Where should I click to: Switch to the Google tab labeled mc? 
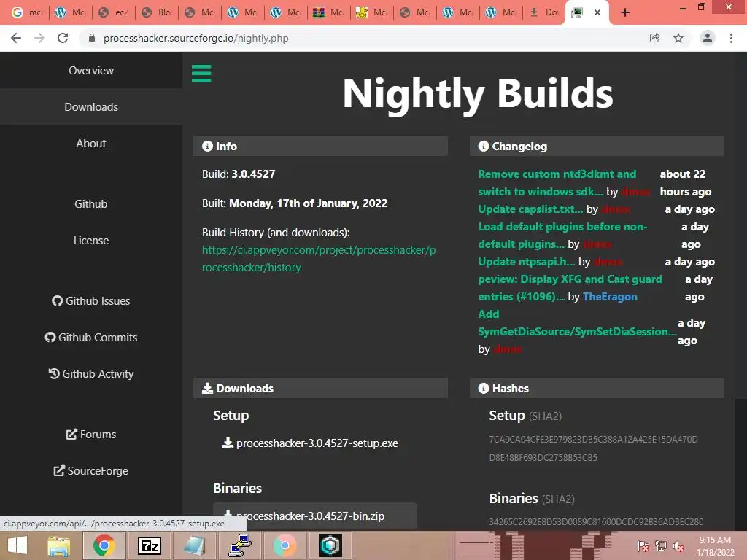coord(26,12)
